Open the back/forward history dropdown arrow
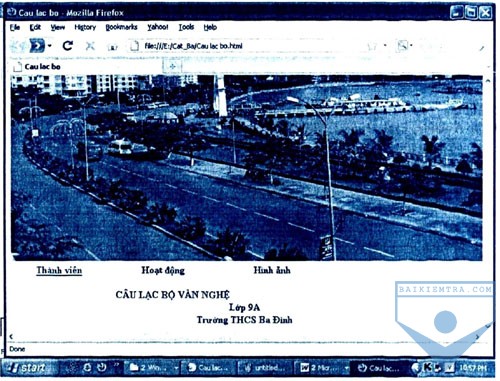 coord(50,46)
